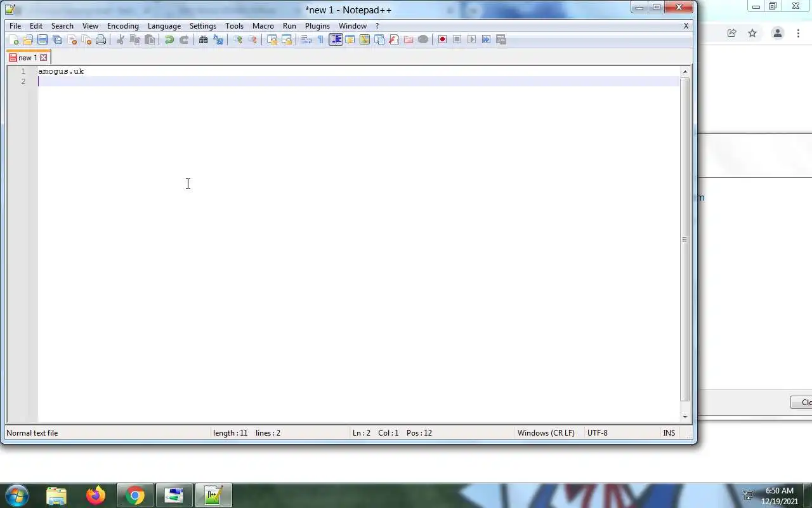Image resolution: width=812 pixels, height=508 pixels.
Task: Save the file using the toolbar Save icon
Action: pos(43,39)
